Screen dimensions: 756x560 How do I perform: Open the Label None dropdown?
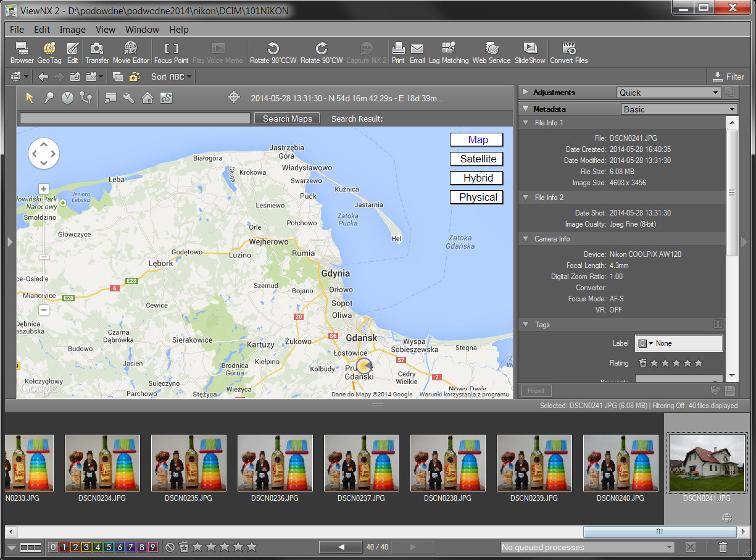coord(679,343)
